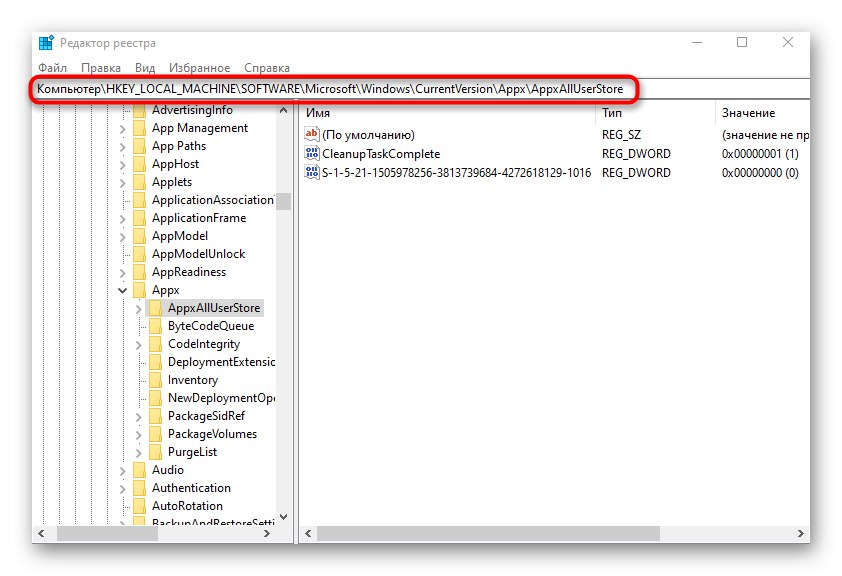This screenshot has width=842, height=576.
Task: Click the tree pane vertical scrollbar thumb
Action: coord(284,201)
